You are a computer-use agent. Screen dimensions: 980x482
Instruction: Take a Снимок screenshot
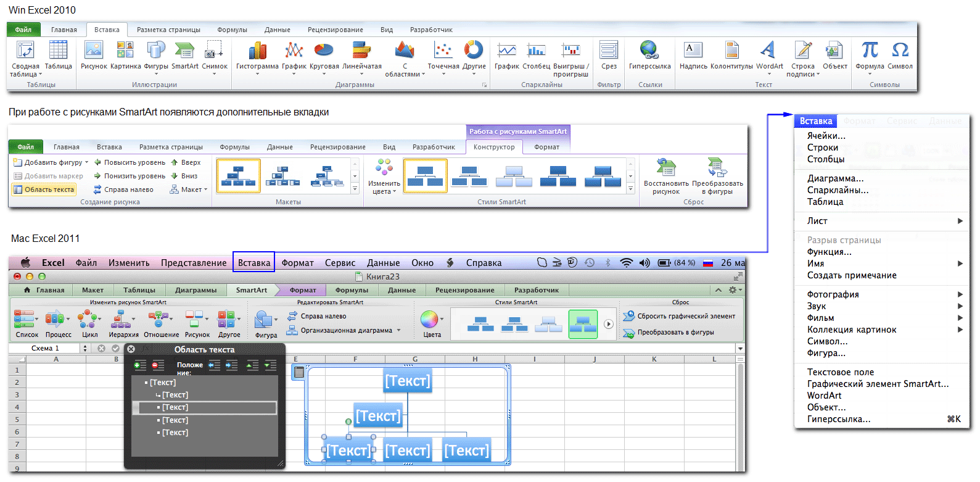[x=215, y=57]
